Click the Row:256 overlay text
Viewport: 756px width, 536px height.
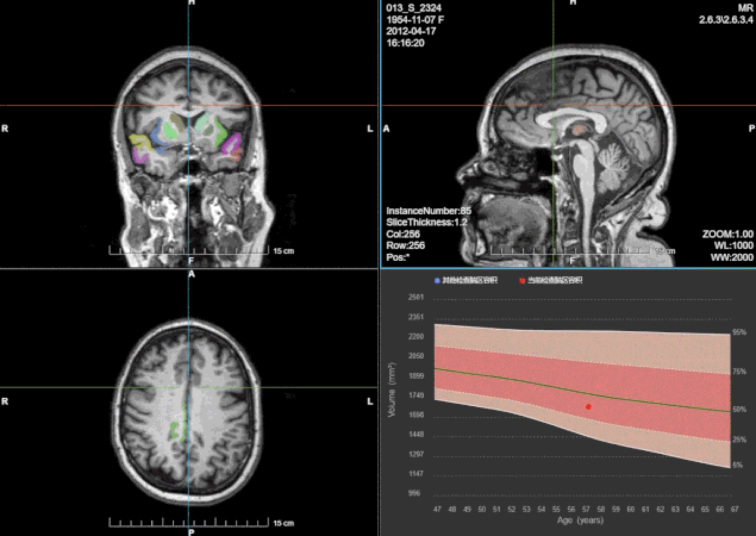(405, 245)
